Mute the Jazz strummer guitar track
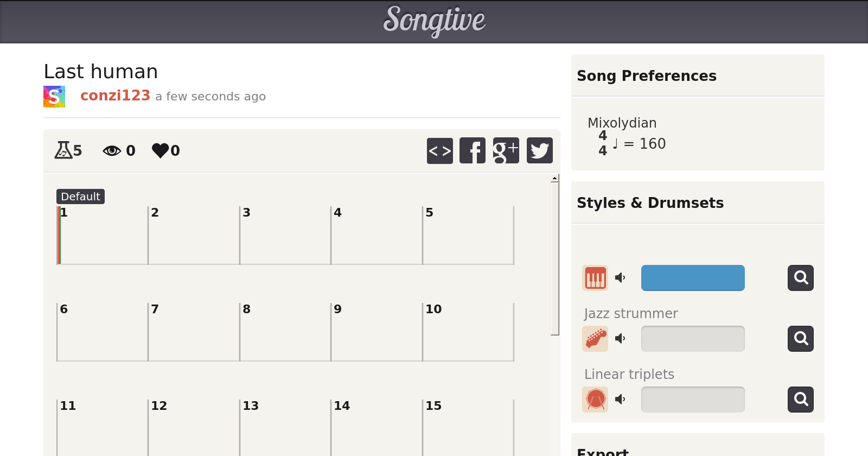Screen dimensions: 868x456 click(621, 339)
